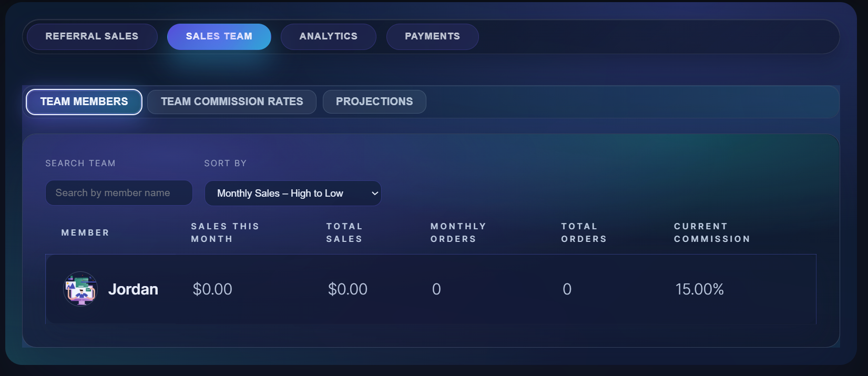The height and width of the screenshot is (376, 868).
Task: Click the Total Sales column header
Action: 344,232
